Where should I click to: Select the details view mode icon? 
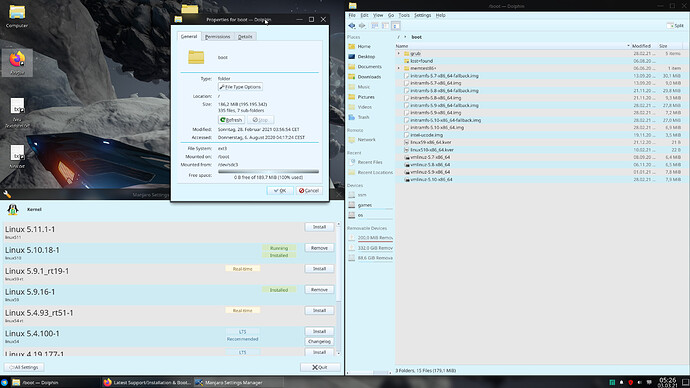396,26
